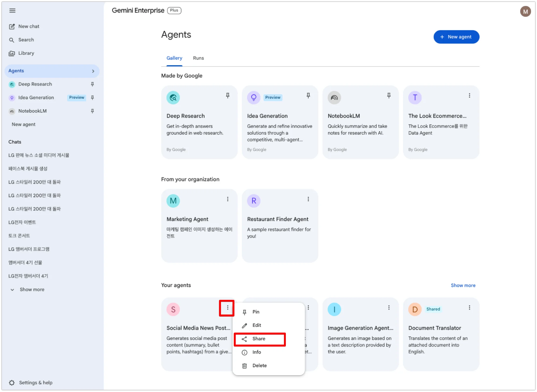The height and width of the screenshot is (392, 537).
Task: Click the Preview badge on Idea Generation card
Action: [x=273, y=98]
